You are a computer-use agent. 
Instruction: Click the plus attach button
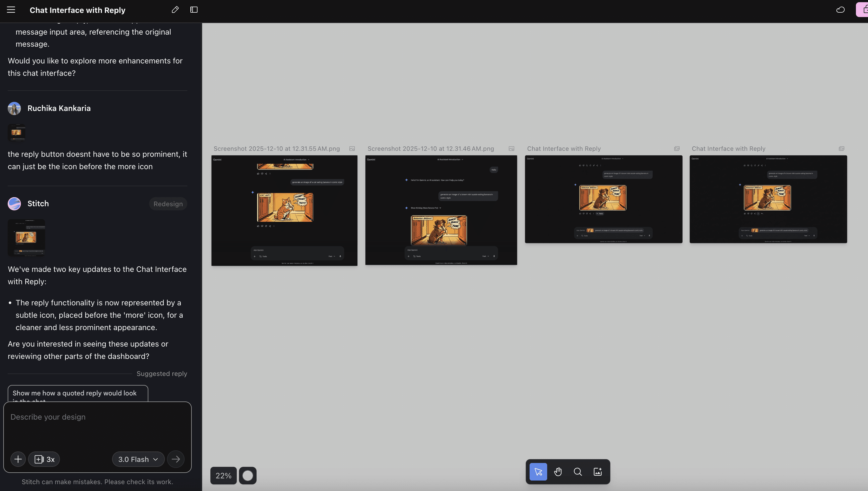18,459
